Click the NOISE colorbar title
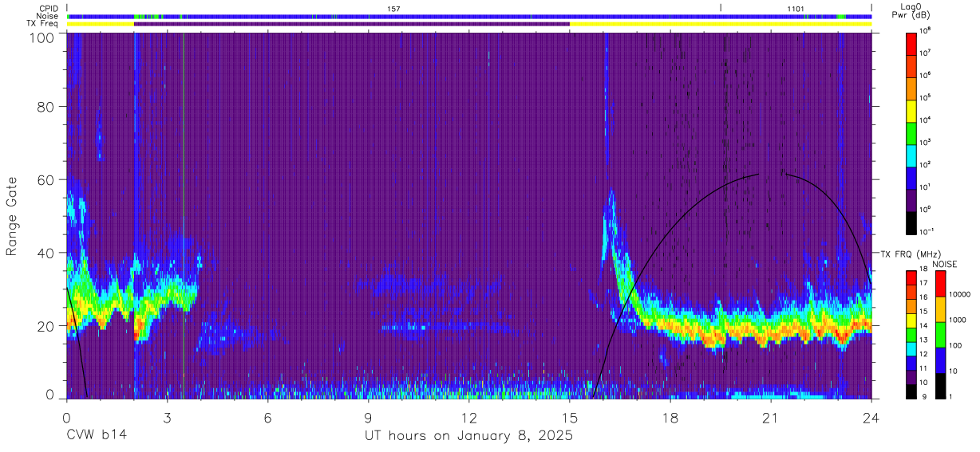 tap(944, 263)
